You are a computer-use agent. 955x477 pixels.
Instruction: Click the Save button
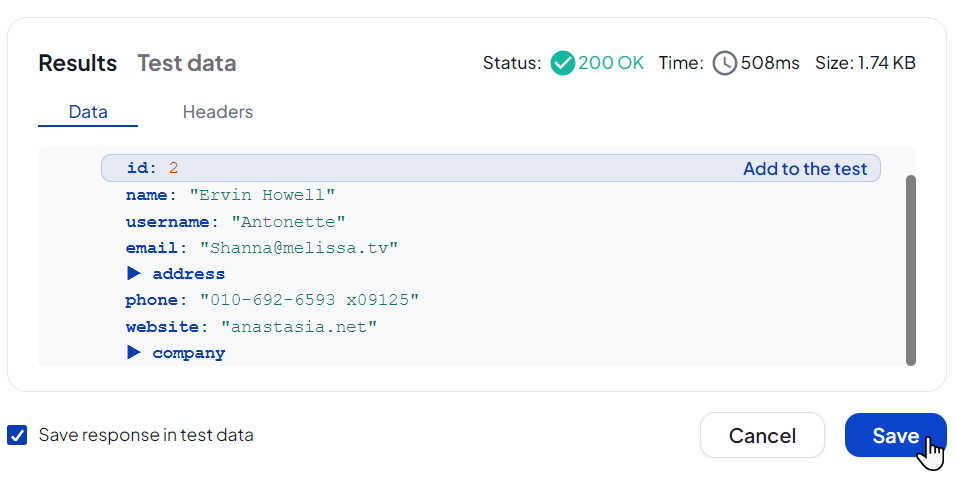[895, 435]
